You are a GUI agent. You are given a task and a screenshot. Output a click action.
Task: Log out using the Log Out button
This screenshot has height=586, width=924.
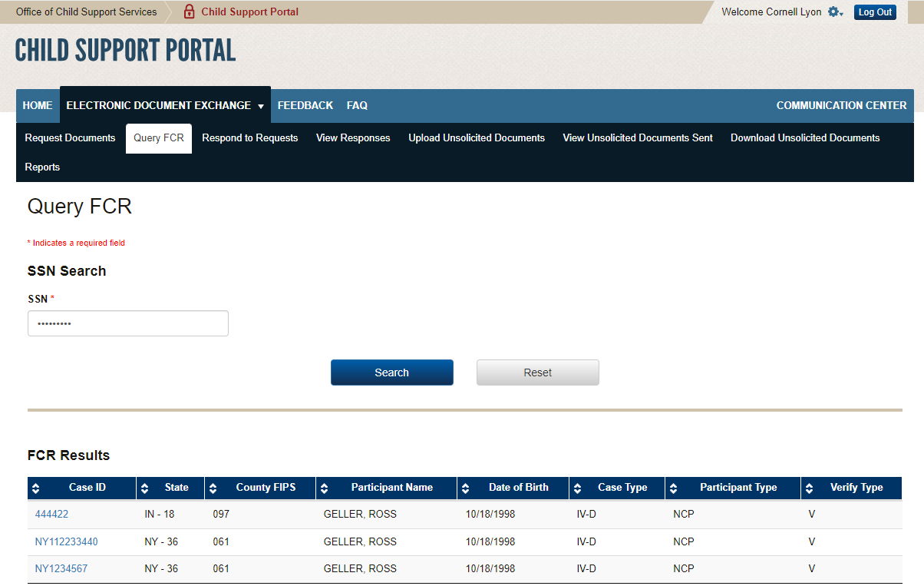tap(875, 12)
